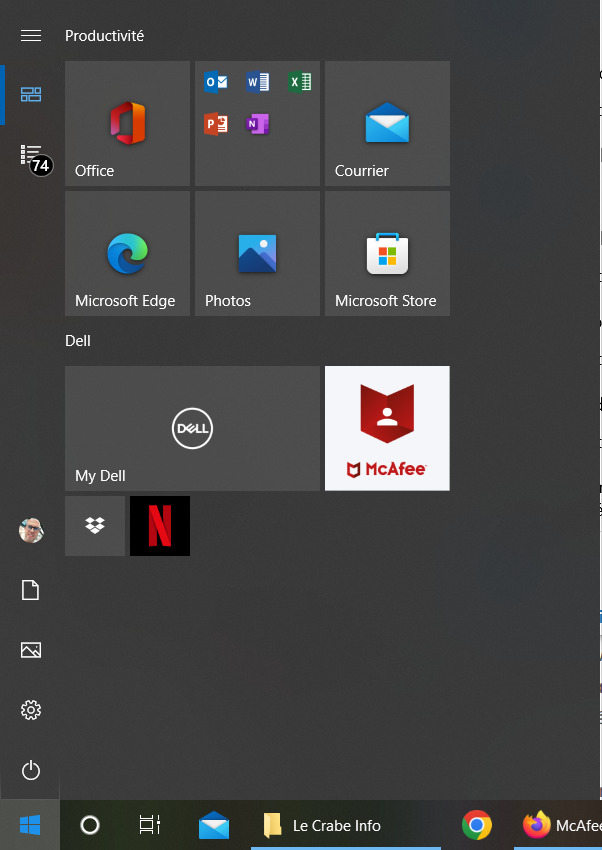Image resolution: width=602 pixels, height=850 pixels.
Task: Open the Microsoft Edge tile
Action: click(127, 253)
